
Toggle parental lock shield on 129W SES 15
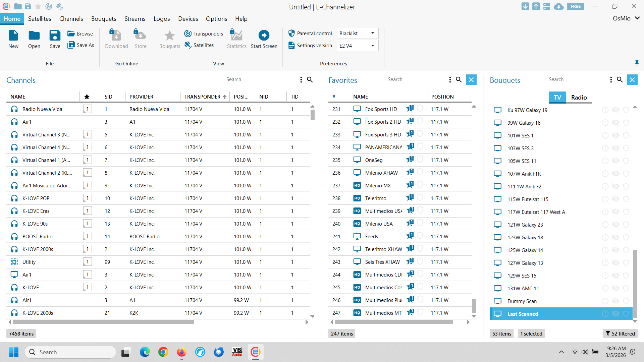click(626, 276)
